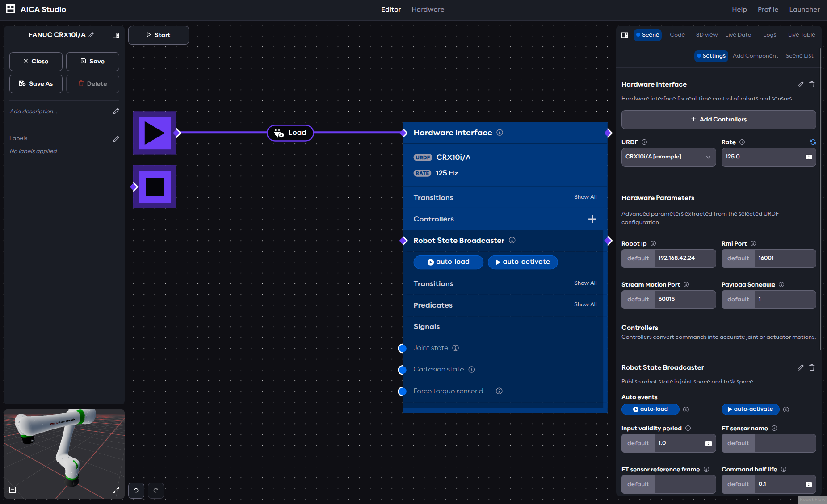The width and height of the screenshot is (827, 504).
Task: Open the sidebar panel toggle icon next to Scene
Action: point(625,35)
